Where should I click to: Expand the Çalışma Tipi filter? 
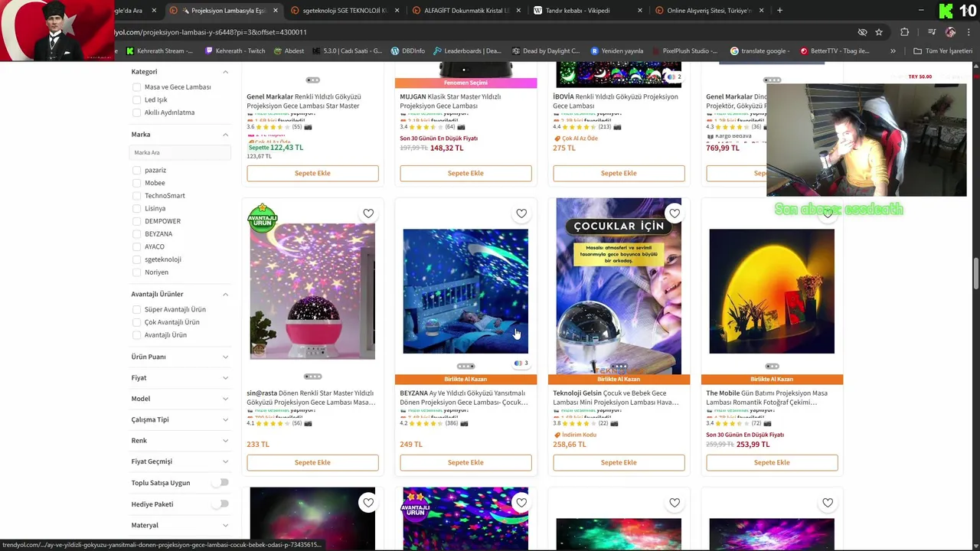click(225, 419)
